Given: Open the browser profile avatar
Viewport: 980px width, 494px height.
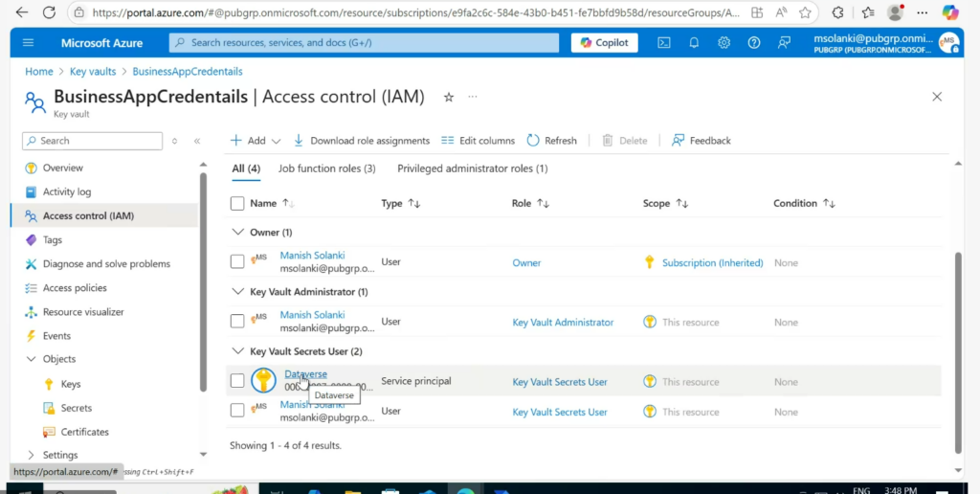Looking at the screenshot, I should point(895,12).
